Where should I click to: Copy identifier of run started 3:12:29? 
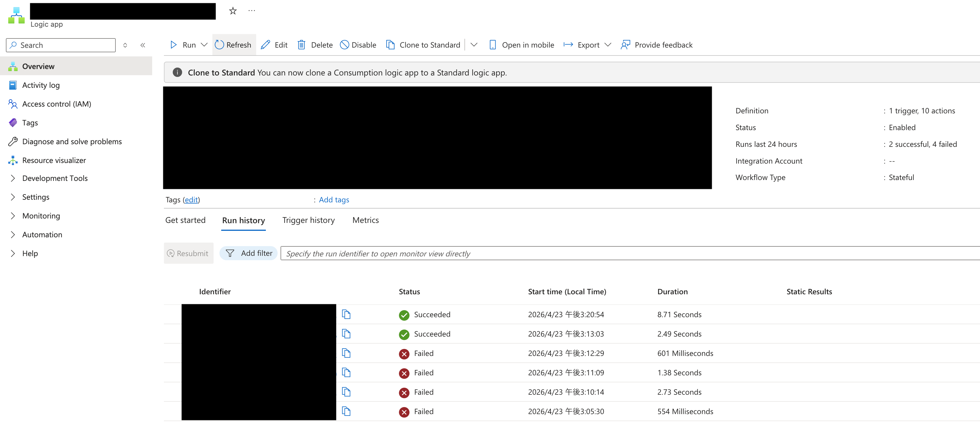pos(346,353)
